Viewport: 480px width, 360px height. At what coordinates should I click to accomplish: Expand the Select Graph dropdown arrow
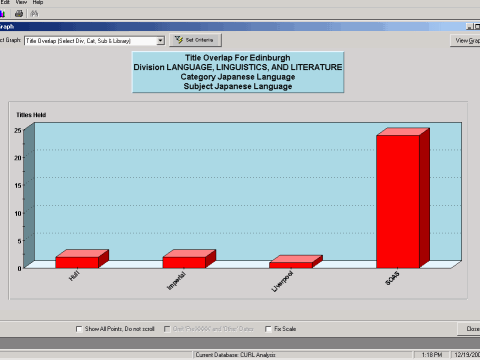[160, 41]
